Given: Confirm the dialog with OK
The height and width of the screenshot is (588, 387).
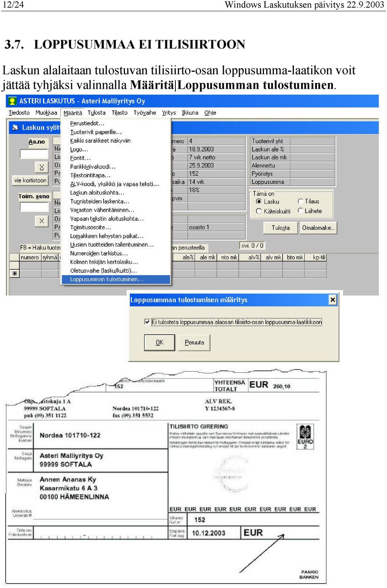Looking at the screenshot, I should pyautogui.click(x=160, y=343).
